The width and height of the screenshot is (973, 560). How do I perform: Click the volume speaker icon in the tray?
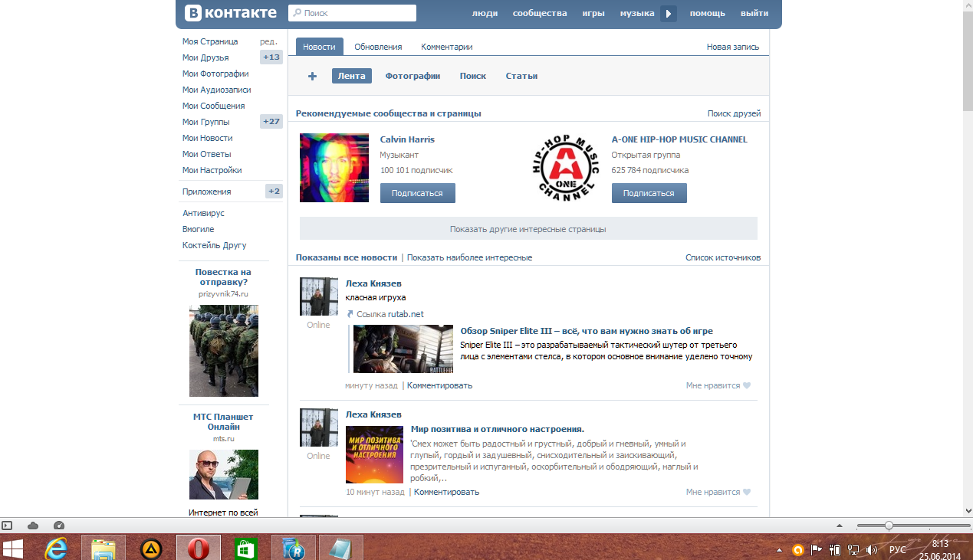(872, 549)
